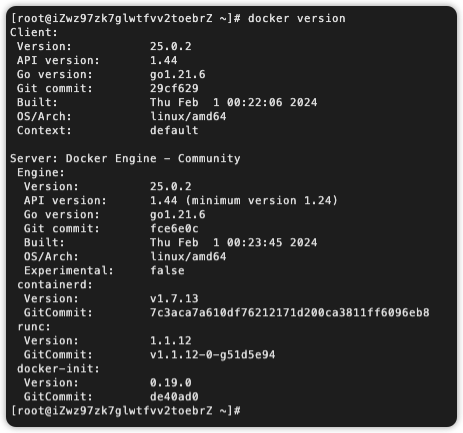
Task: Click the Client version value 25.0.2
Action: pos(171,46)
